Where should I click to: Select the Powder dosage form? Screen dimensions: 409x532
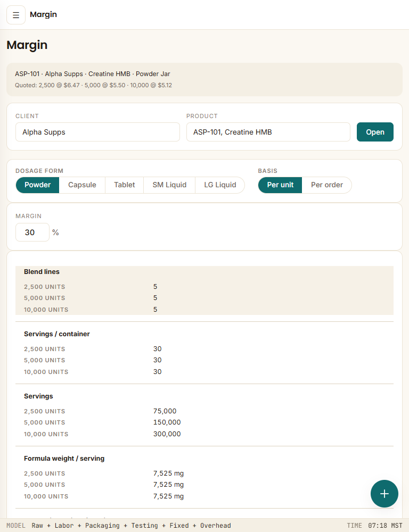tap(37, 185)
